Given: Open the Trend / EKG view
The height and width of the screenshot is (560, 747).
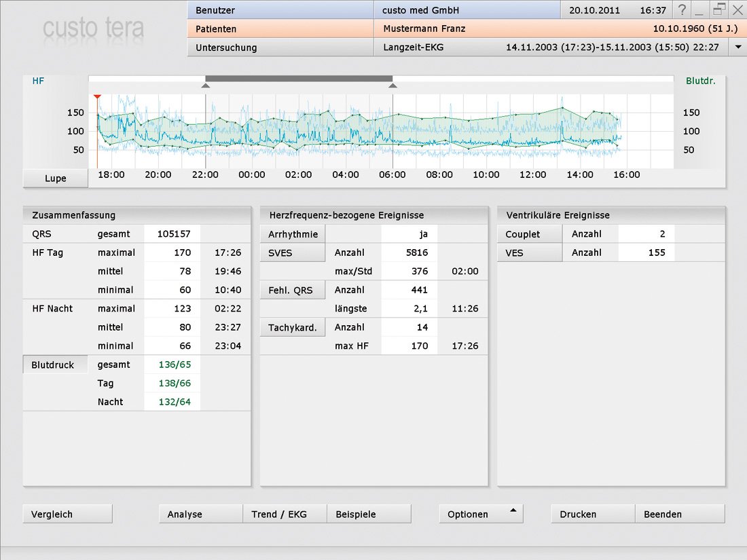Looking at the screenshot, I should point(285,514).
